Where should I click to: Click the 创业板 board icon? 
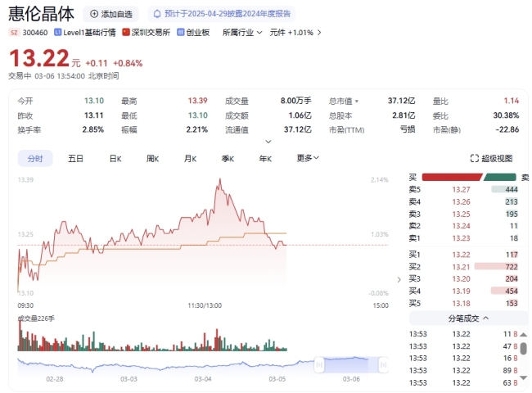pos(181,32)
